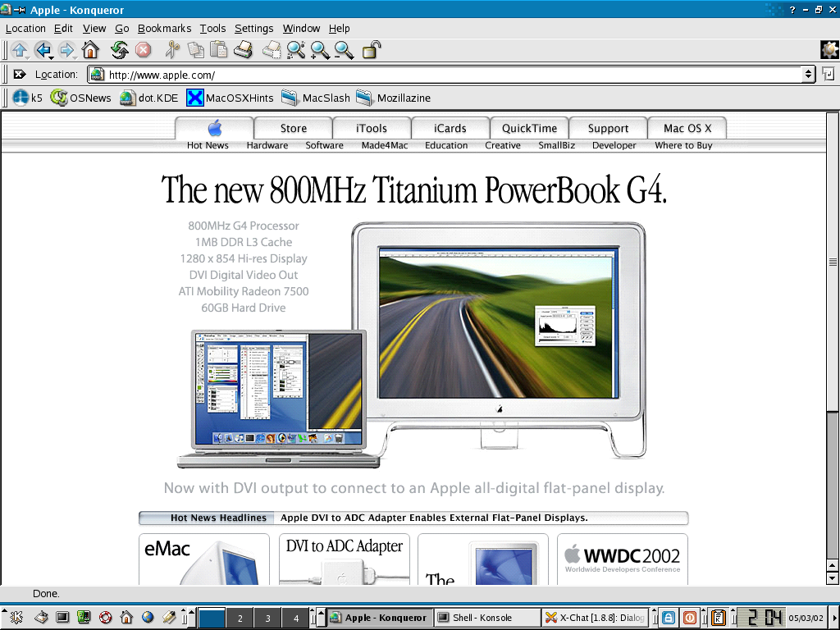
Task: Click the Find magnifier icon in toolbar
Action: pyautogui.click(x=295, y=50)
